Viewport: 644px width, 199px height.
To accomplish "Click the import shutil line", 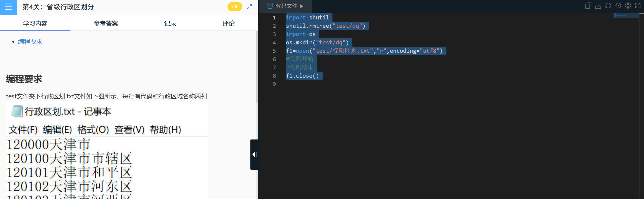I will pos(307,18).
